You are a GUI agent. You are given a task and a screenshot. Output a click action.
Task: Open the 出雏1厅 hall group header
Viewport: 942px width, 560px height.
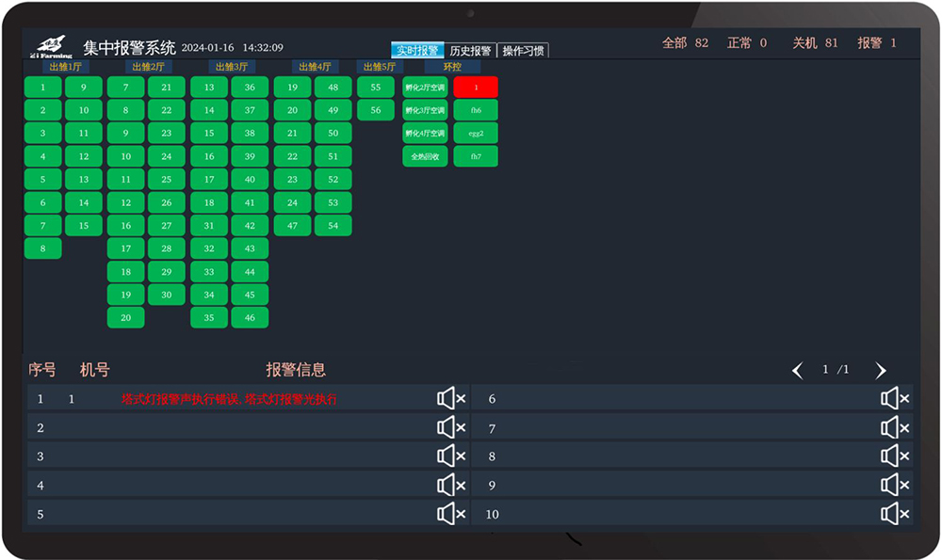[x=65, y=67]
